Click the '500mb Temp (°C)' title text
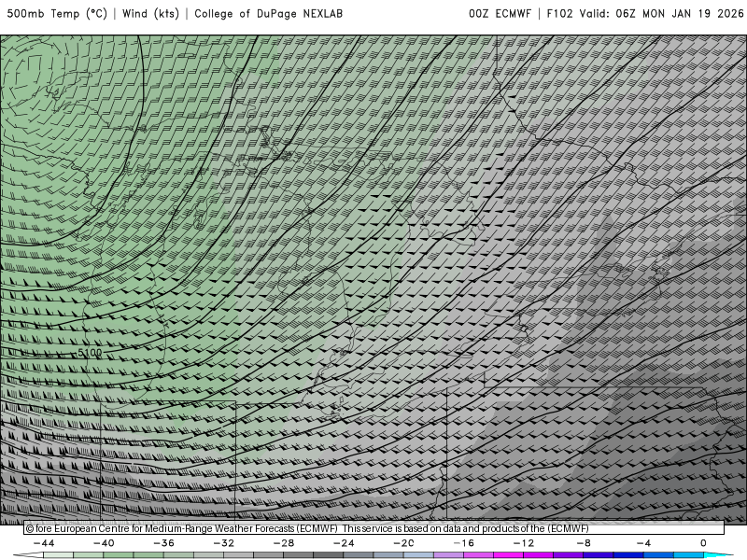This screenshot has width=747, height=560. [x=57, y=13]
